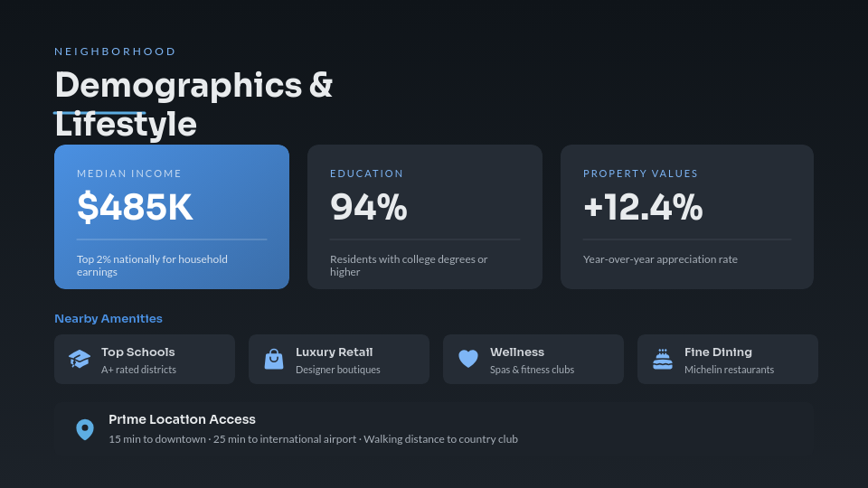Click the blue underline accent under title
The image size is (868, 488).
(99, 113)
